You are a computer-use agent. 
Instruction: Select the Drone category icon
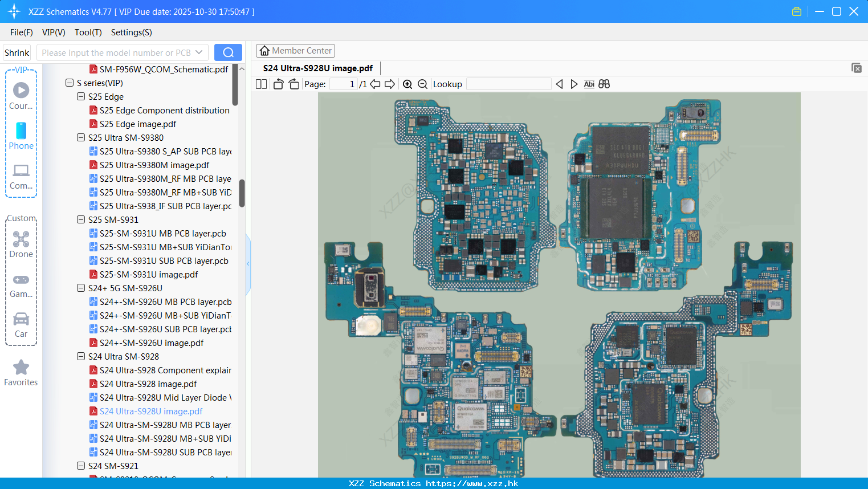21,239
